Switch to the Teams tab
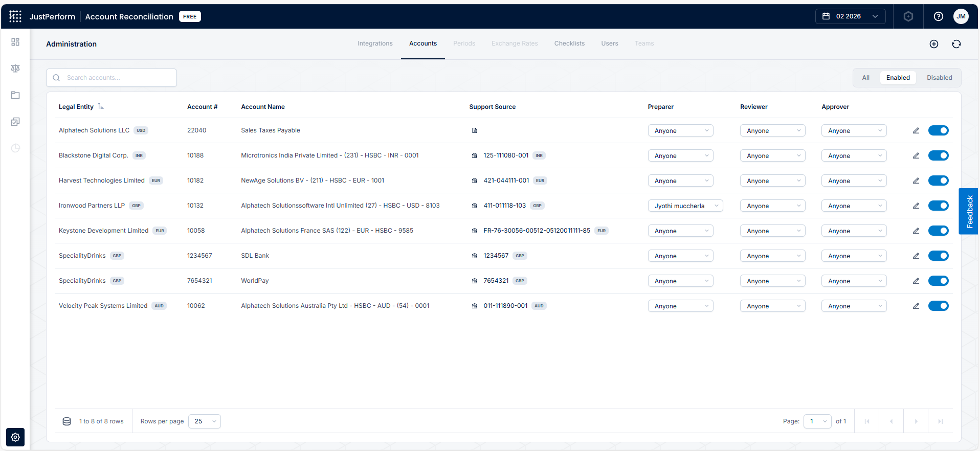Image resolution: width=980 pixels, height=451 pixels. 644,43
